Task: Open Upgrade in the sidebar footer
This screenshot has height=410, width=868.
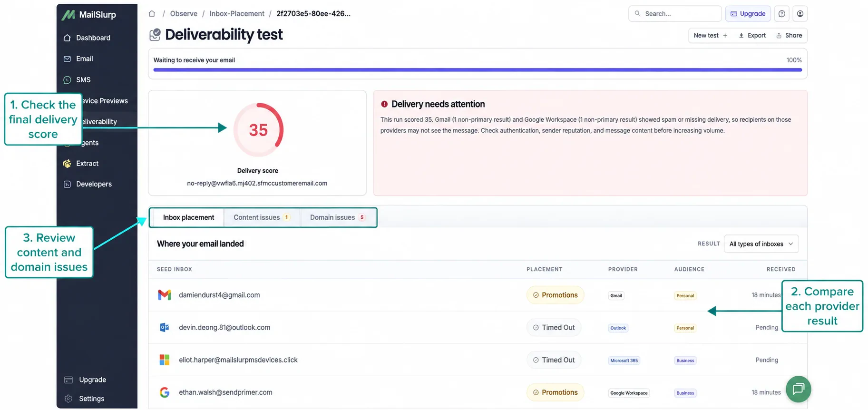Action: pyautogui.click(x=92, y=380)
